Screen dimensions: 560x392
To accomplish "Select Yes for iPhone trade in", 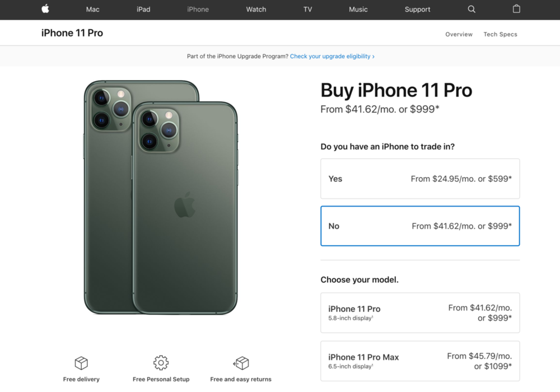I will 420,179.
